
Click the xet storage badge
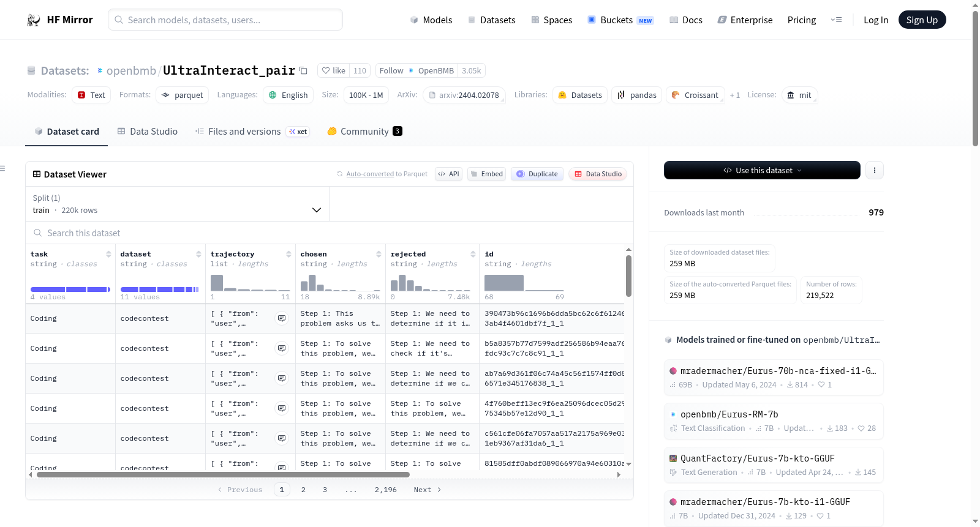click(x=298, y=132)
